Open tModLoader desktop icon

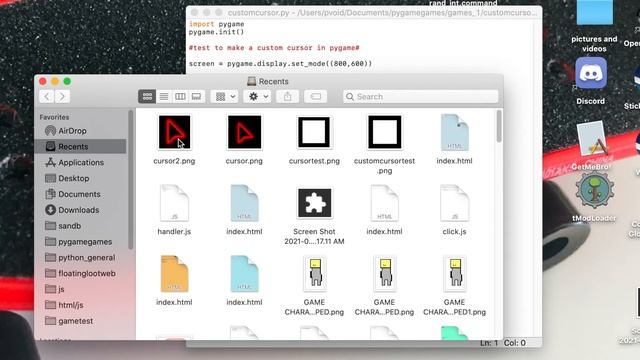click(x=594, y=190)
